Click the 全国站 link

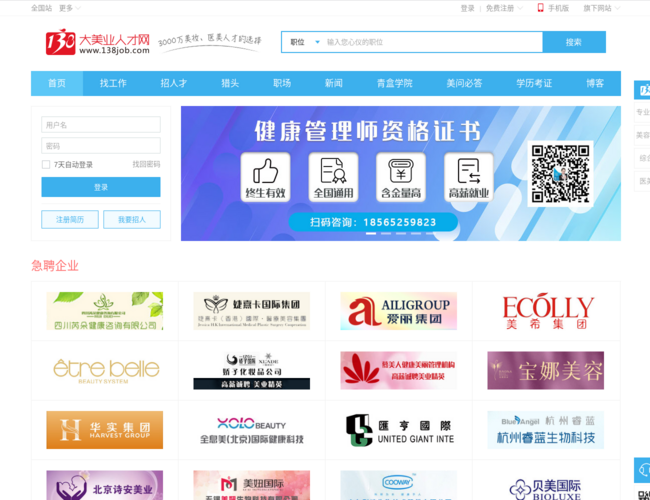41,8
